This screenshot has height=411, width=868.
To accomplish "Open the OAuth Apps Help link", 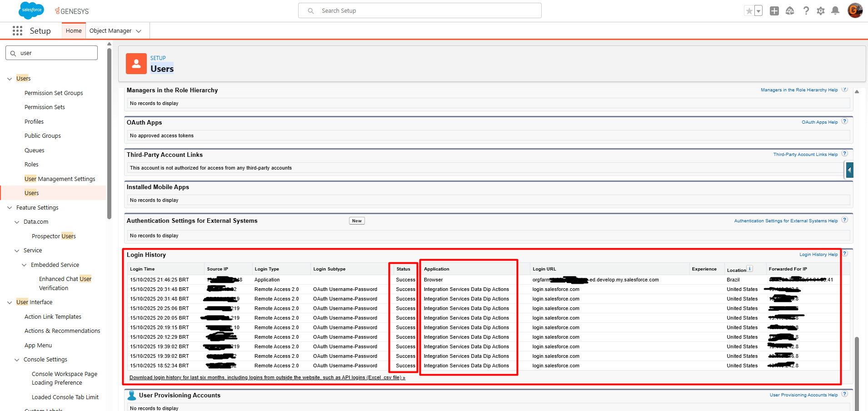I will point(819,122).
